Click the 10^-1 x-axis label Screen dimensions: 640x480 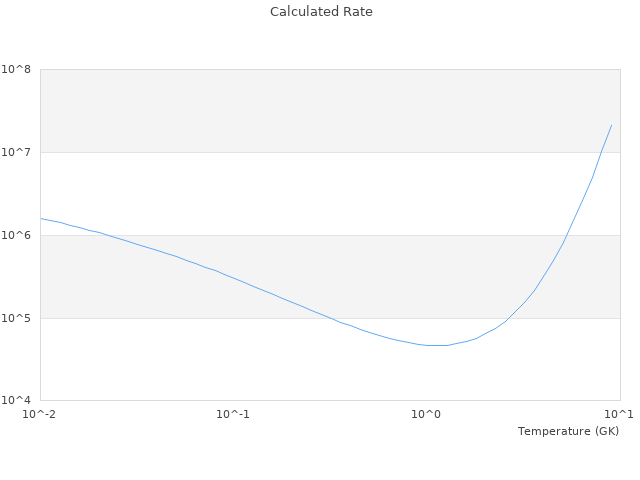pos(232,414)
